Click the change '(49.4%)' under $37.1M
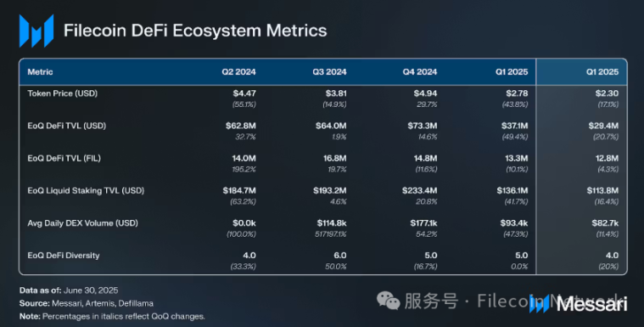 point(515,137)
